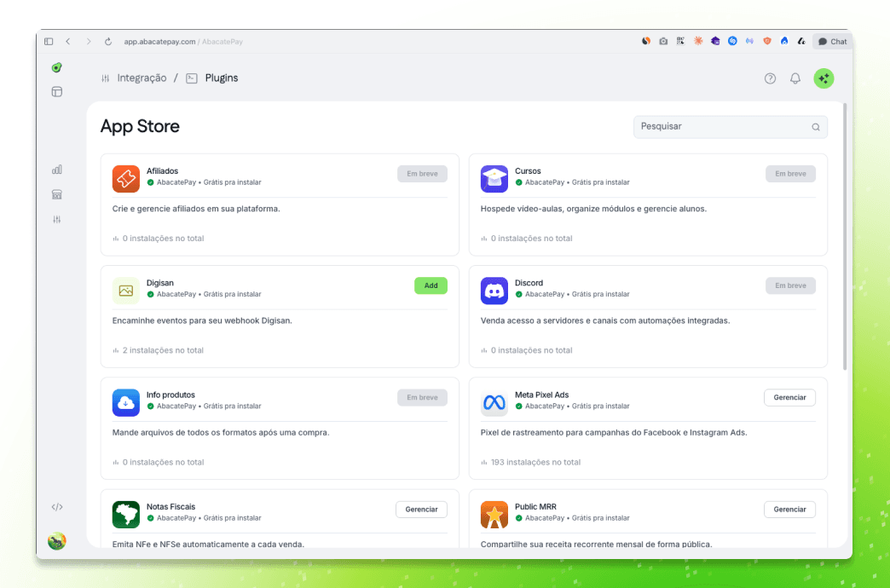Select the Plugins breadcrumb item
The height and width of the screenshot is (588, 890).
pos(221,78)
